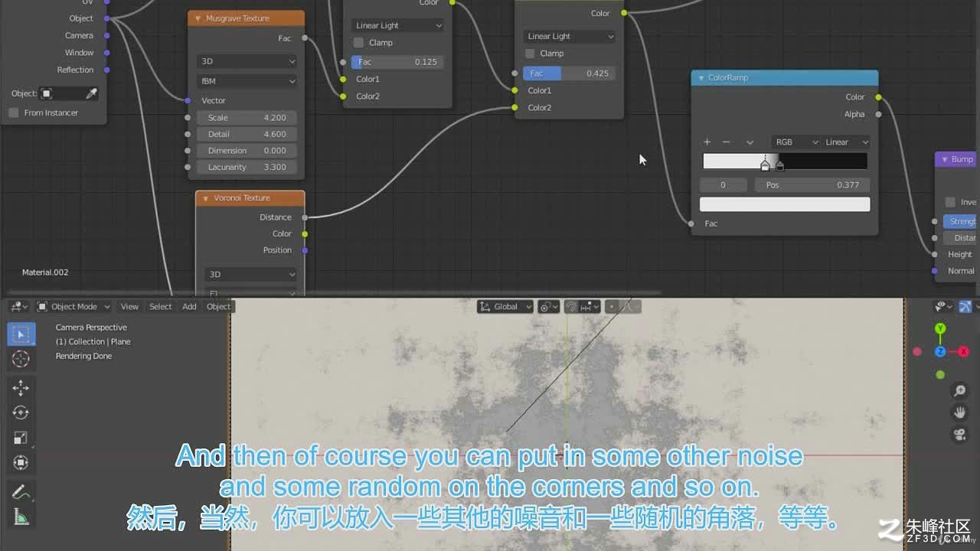Collapse the Musgrave Texture node
This screenshot has height=551, width=980.
tap(198, 18)
